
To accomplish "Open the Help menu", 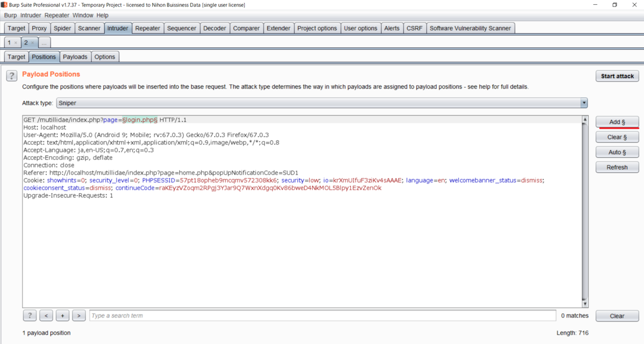I will 102,16.
